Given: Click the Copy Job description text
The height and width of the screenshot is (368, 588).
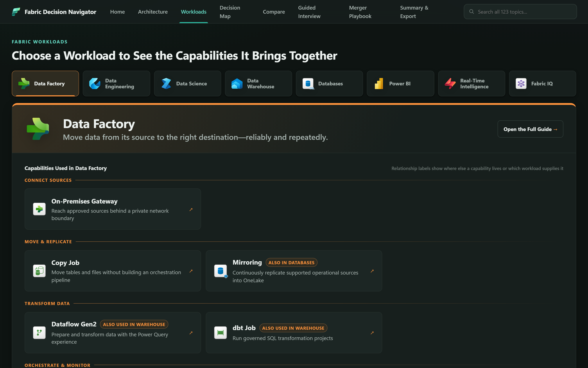Looking at the screenshot, I should (116, 276).
